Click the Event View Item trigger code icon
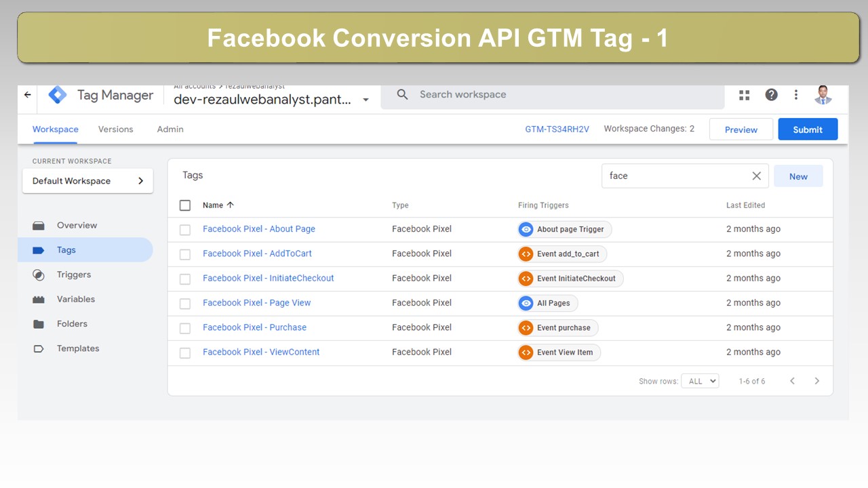Image resolution: width=868 pixels, height=488 pixels. pos(526,352)
